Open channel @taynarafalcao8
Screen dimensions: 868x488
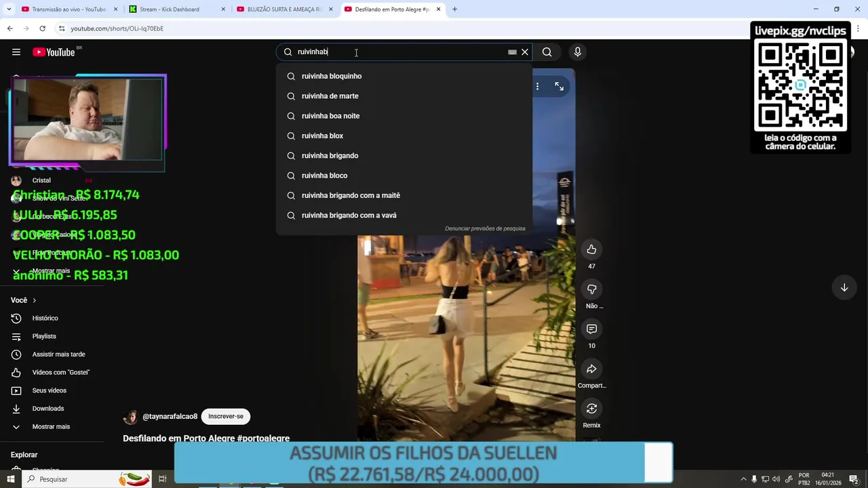coord(170,417)
